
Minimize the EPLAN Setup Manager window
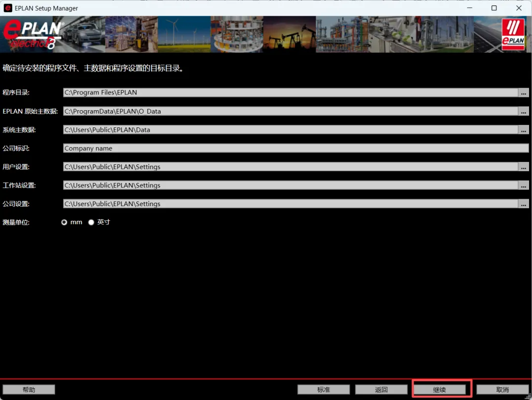[x=469, y=8]
